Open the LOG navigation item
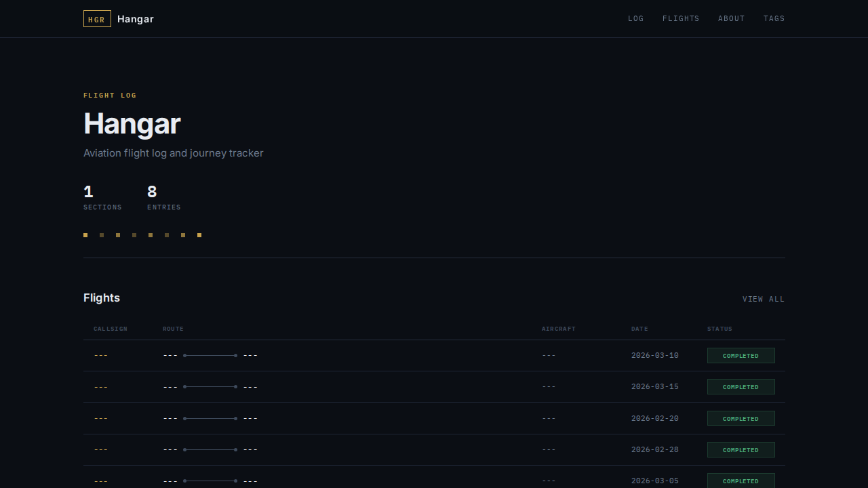 pyautogui.click(x=635, y=19)
